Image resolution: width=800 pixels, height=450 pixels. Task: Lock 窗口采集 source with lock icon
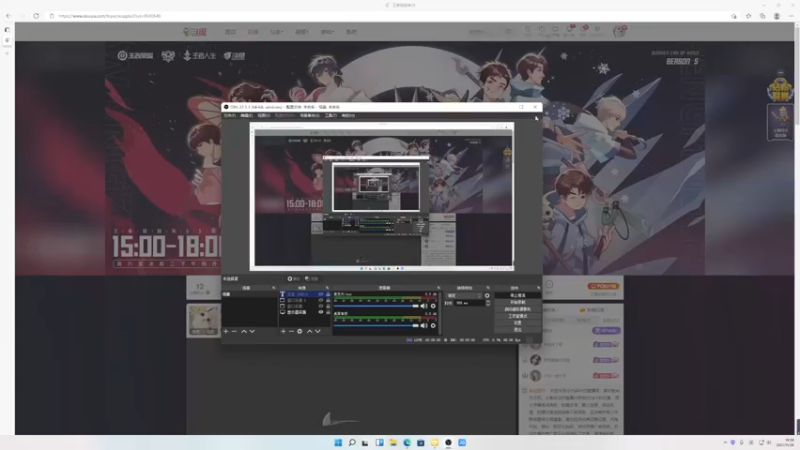pos(328,306)
